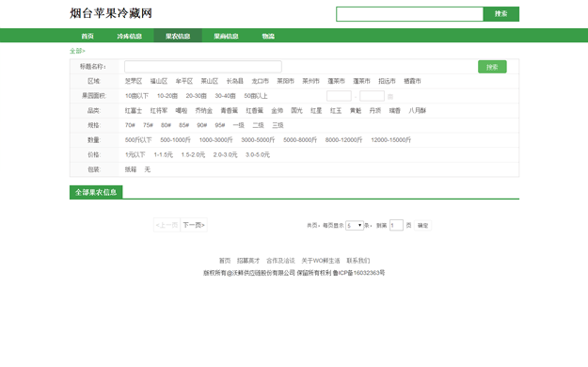
Task: Go to the 果商信息 navigation tab
Action: click(226, 36)
